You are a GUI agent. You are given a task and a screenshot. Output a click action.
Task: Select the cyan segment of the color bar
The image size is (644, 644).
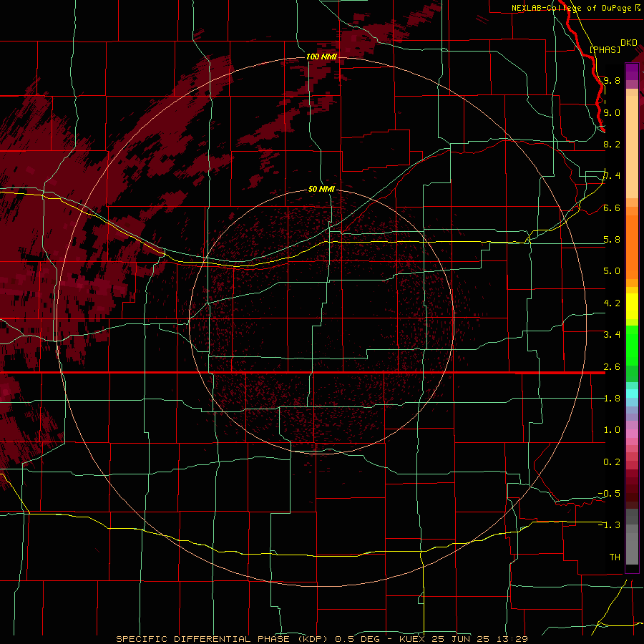[632, 394]
